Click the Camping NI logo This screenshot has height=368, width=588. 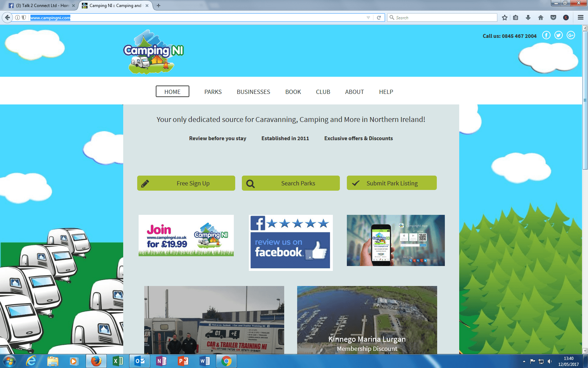(x=153, y=52)
